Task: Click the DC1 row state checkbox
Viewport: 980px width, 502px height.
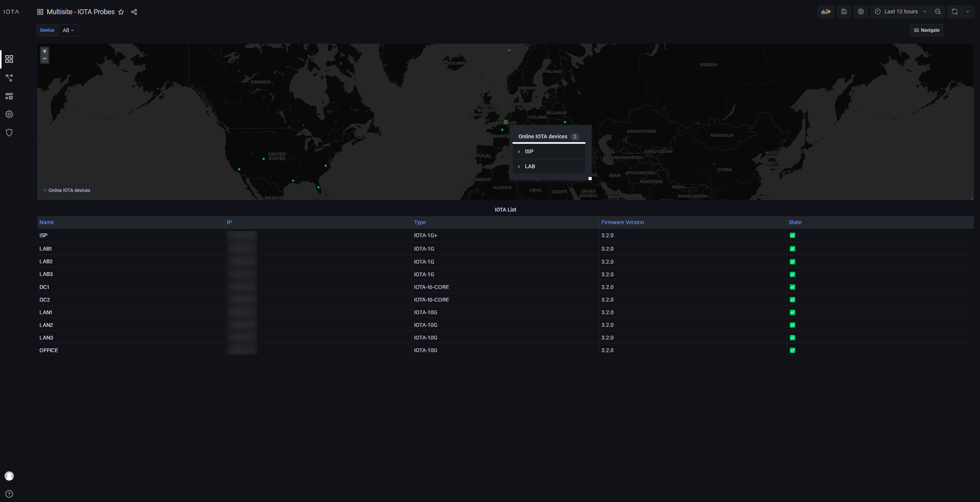Action: [792, 287]
